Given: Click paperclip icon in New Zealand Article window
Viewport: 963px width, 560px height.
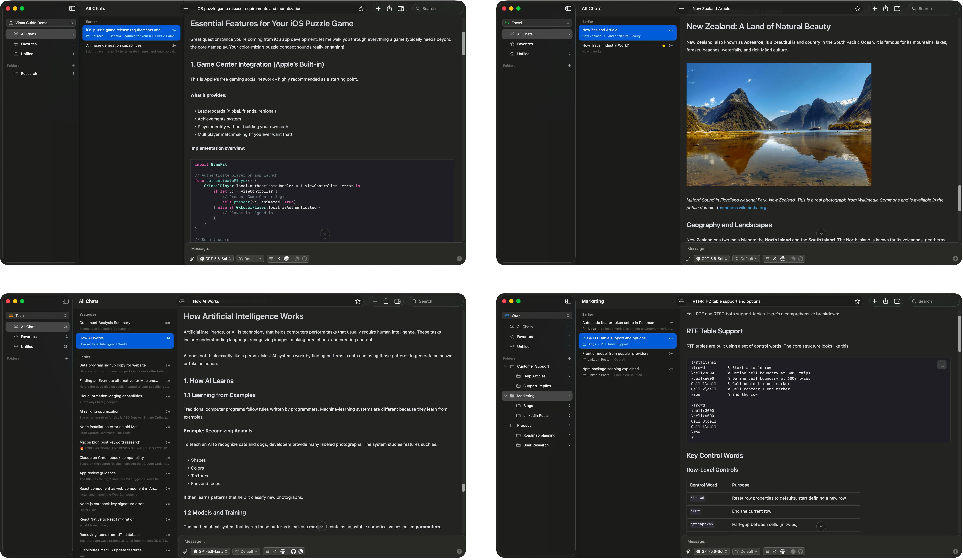Looking at the screenshot, I should pyautogui.click(x=688, y=259).
